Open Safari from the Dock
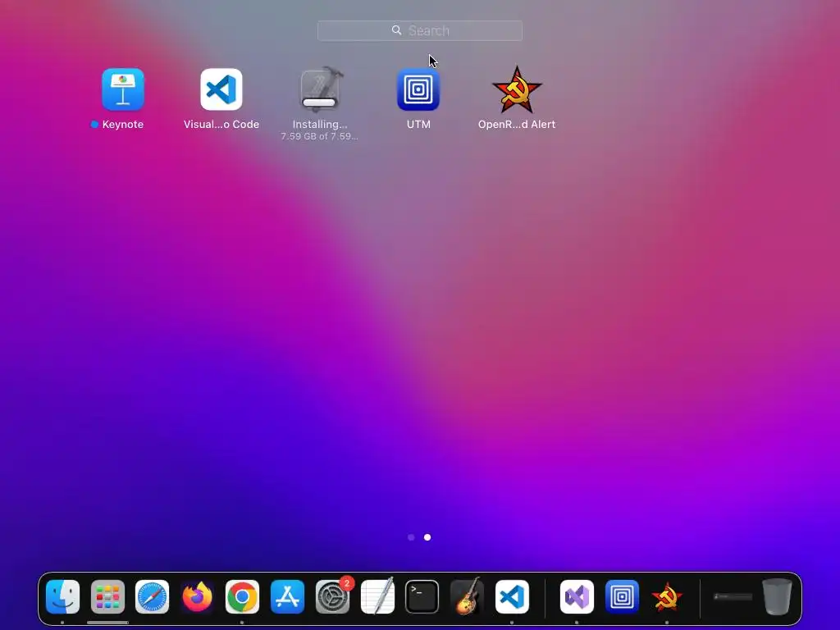The height and width of the screenshot is (630, 840). tap(152, 596)
